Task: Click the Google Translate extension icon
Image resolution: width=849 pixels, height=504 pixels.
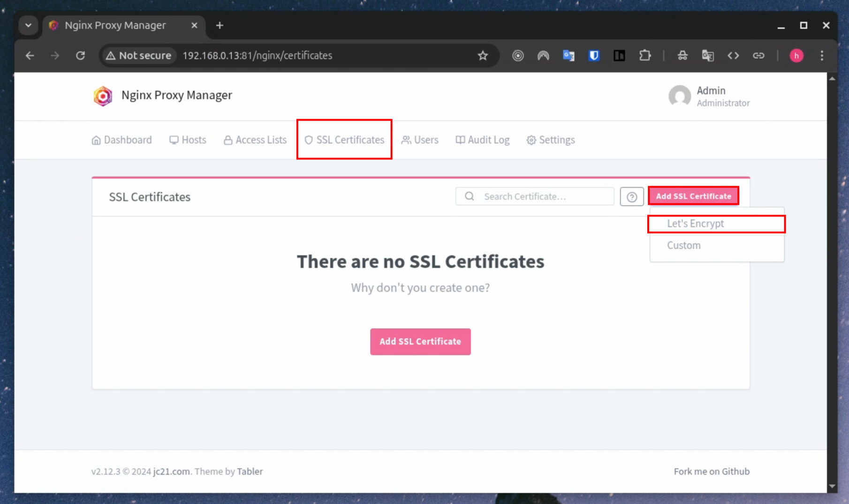Action: point(569,56)
